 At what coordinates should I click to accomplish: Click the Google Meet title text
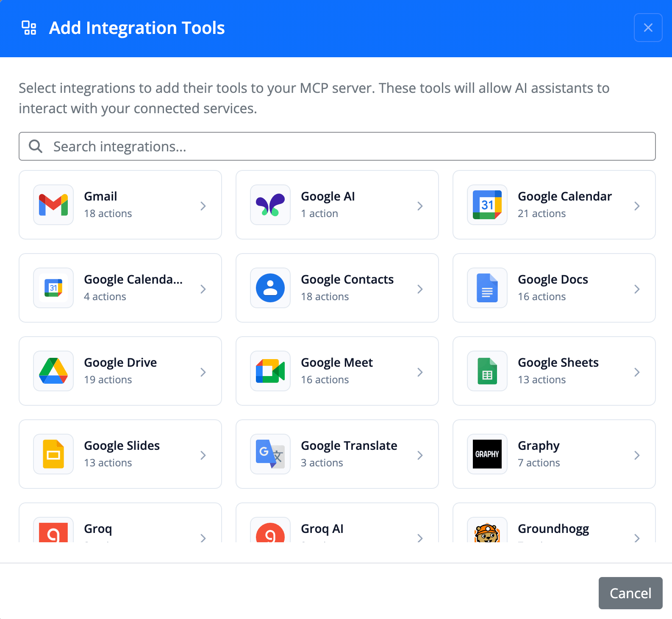coord(337,362)
